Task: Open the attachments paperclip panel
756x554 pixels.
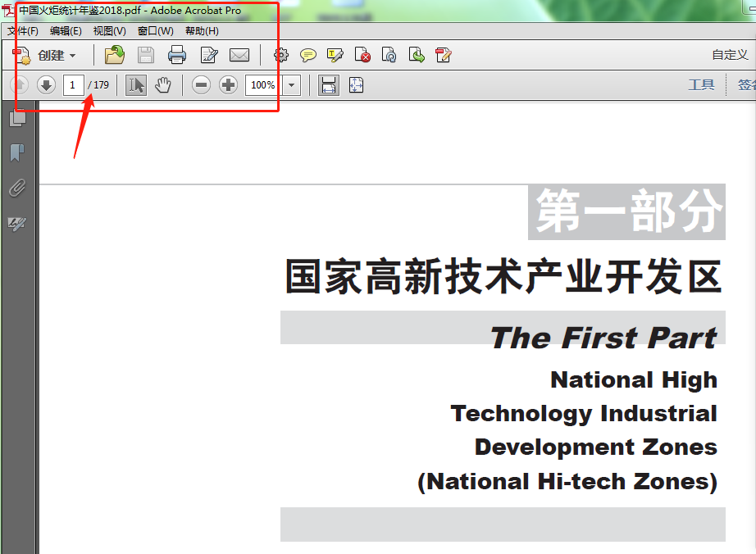Action: click(x=17, y=188)
